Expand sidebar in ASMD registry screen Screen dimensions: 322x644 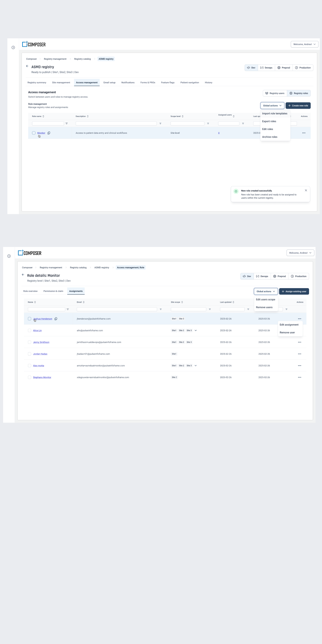(x=13, y=48)
